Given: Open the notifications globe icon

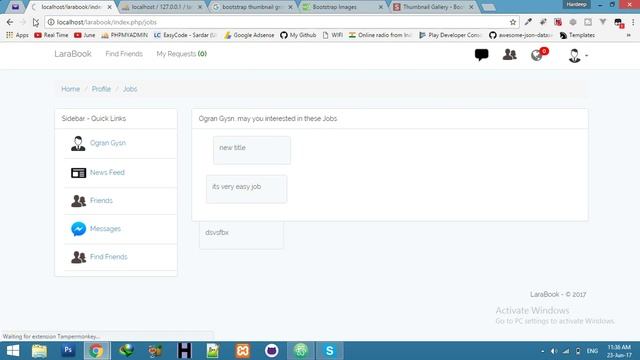Looking at the screenshot, I should pos(537,55).
